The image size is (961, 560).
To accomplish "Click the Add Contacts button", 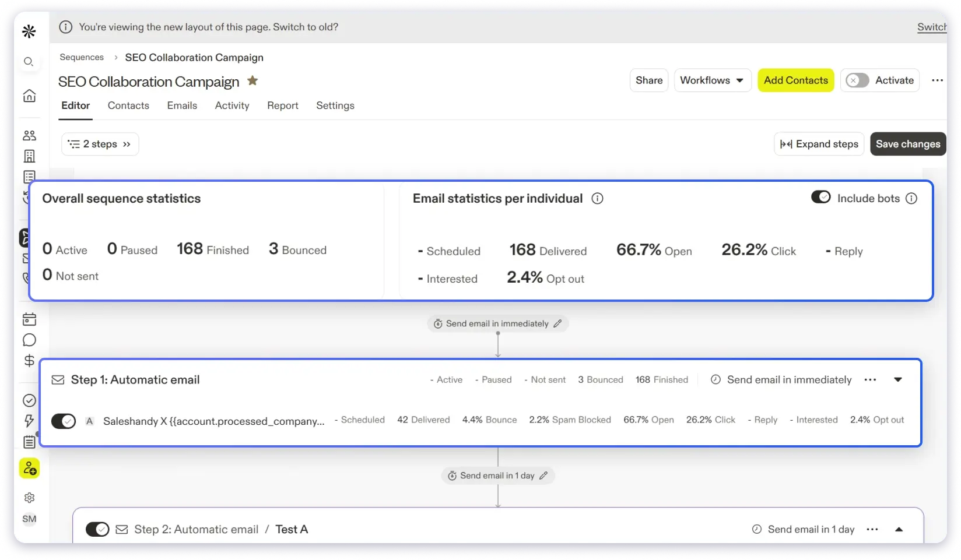I will [x=795, y=80].
